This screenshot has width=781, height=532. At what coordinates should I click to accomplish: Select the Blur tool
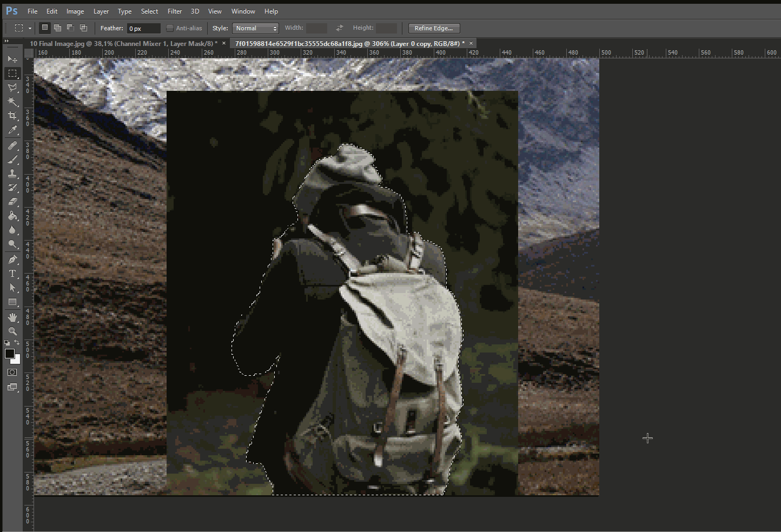click(x=12, y=230)
